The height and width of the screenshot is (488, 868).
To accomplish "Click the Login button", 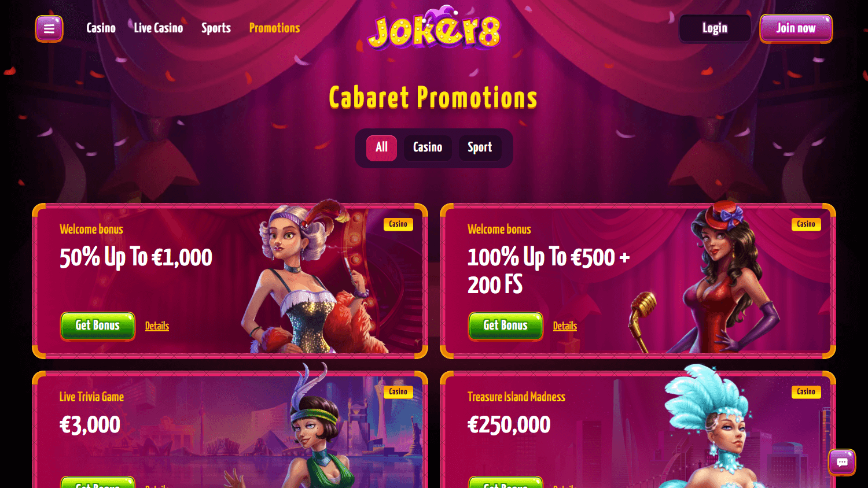I will coord(715,28).
